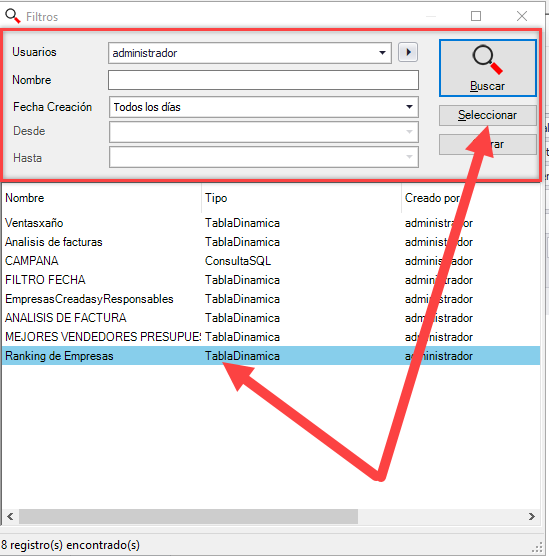This screenshot has height=556, width=549.
Task: Open the Desde date dropdown
Action: [x=409, y=132]
